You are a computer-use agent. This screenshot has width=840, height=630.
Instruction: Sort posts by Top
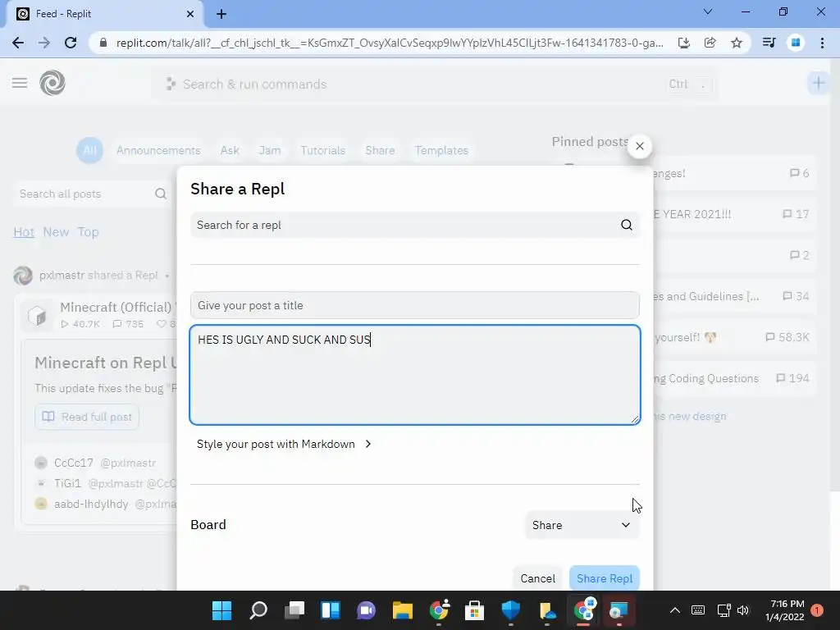coord(88,232)
